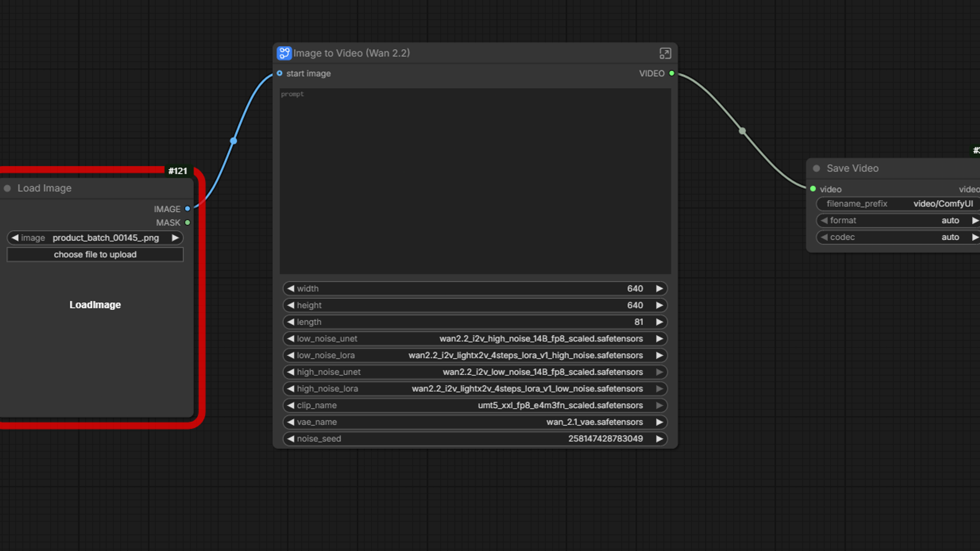
Task: Decrease width value with left arrow
Action: coord(291,289)
